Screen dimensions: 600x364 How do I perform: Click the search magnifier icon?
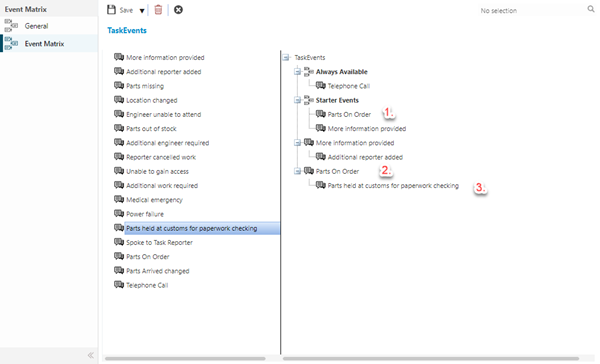591,9
